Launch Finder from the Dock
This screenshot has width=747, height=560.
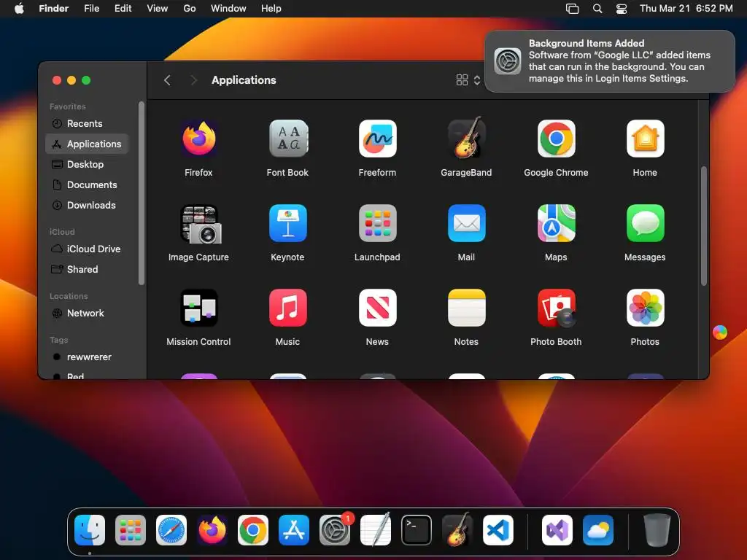coord(90,530)
